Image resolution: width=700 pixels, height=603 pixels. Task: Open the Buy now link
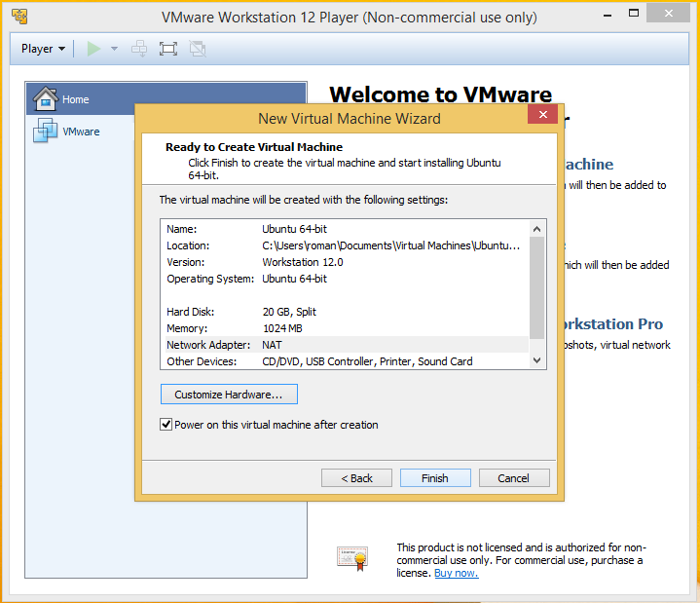(x=457, y=573)
